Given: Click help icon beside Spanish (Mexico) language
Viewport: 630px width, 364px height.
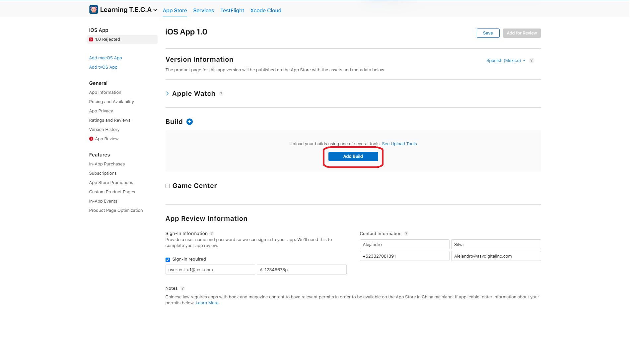Looking at the screenshot, I should coord(531,60).
